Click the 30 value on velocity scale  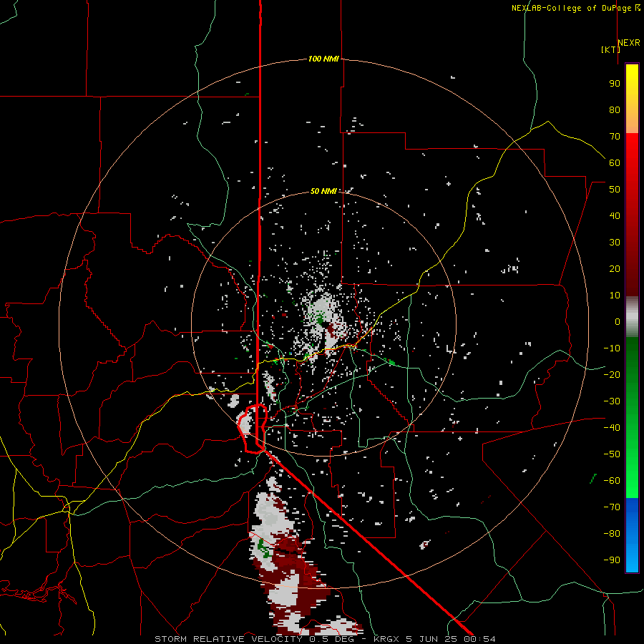(x=615, y=243)
